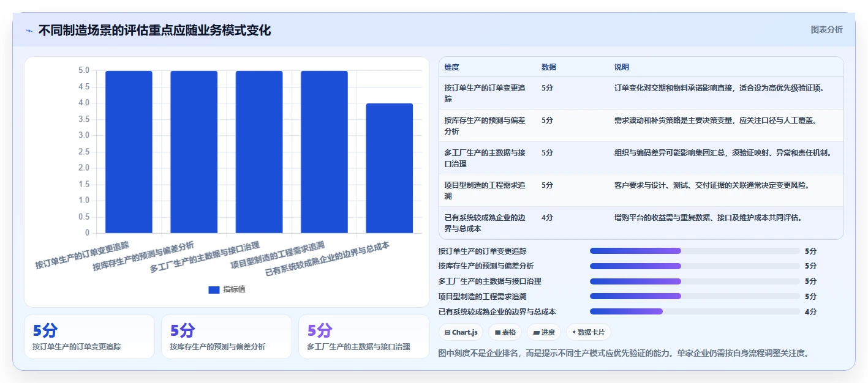Click progress bar for 多工厂生产的主数据与接口治理

(x=695, y=281)
